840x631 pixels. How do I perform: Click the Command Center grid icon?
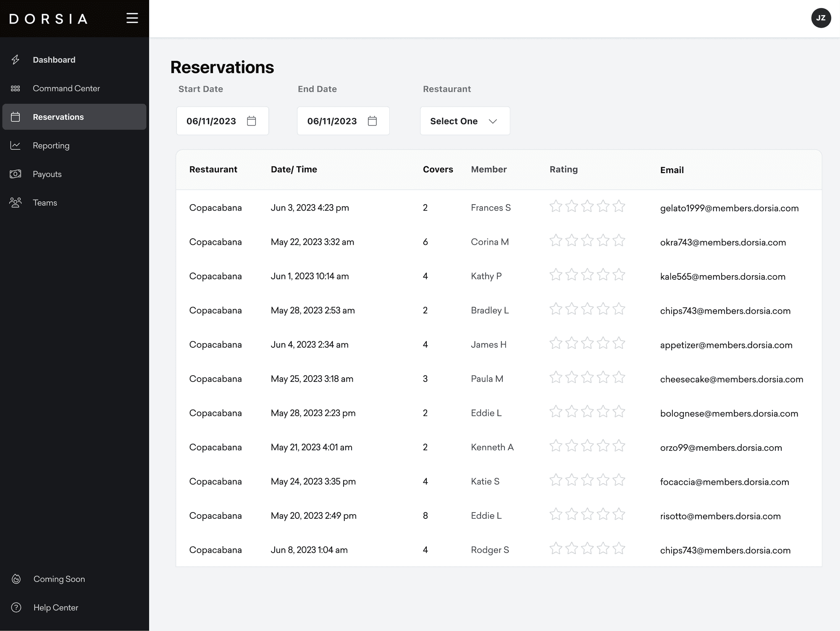[x=16, y=89]
